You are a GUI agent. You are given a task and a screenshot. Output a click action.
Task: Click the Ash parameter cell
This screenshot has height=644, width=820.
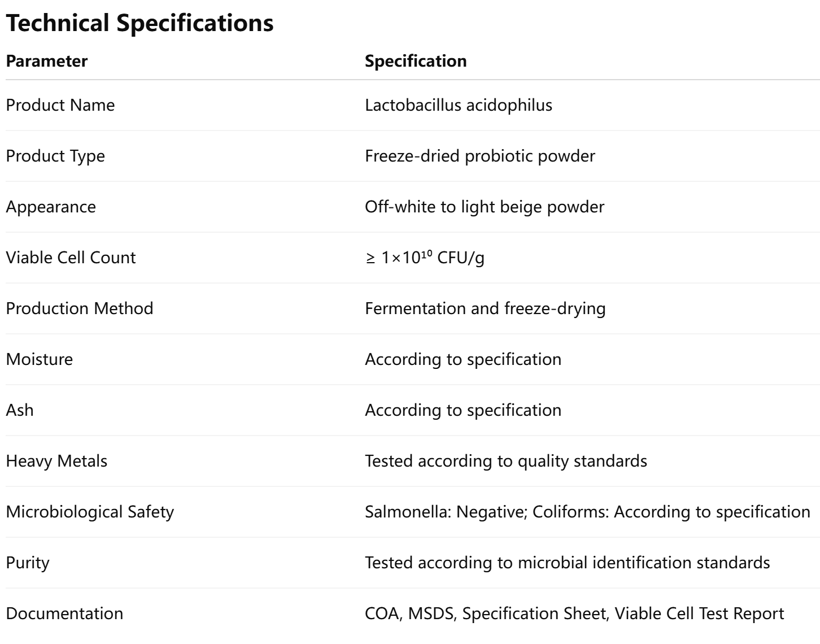[20, 410]
